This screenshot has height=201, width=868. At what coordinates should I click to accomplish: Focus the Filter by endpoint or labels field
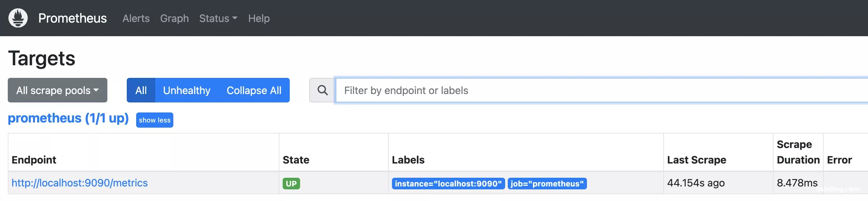[602, 90]
